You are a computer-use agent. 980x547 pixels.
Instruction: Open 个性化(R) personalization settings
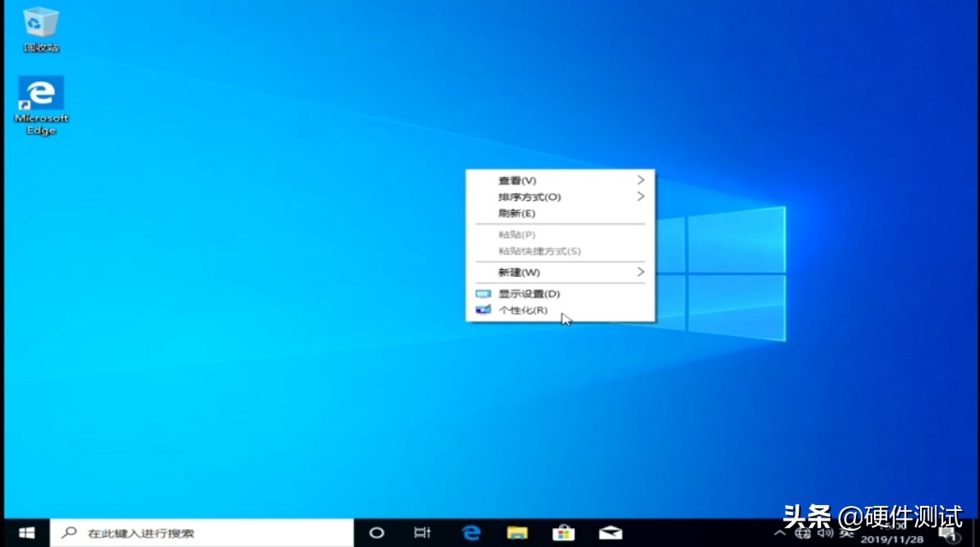[523, 310]
